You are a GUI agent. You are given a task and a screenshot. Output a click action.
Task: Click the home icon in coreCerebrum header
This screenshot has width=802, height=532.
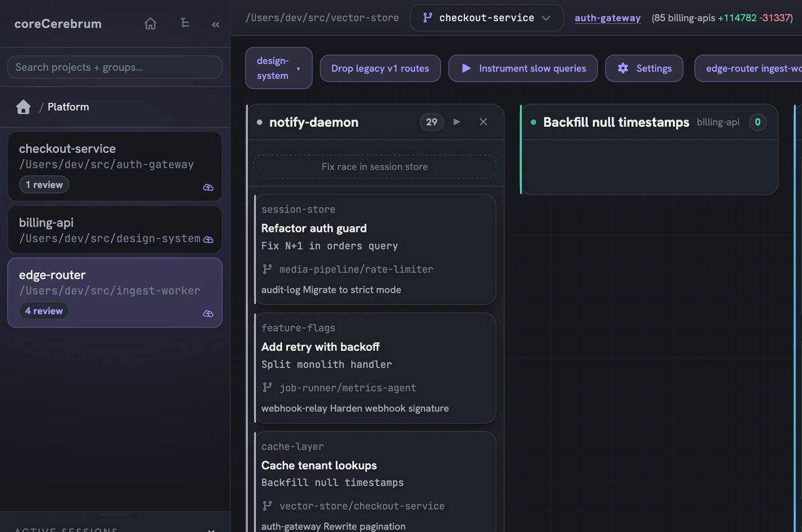tap(150, 24)
